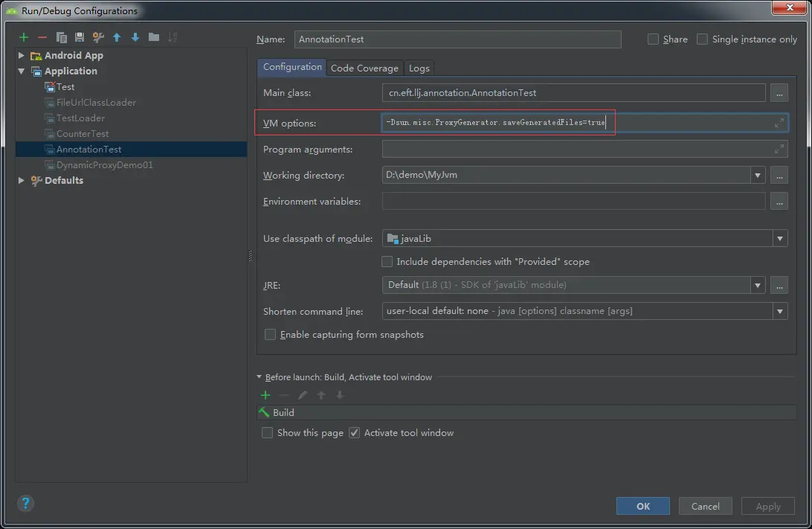
Task: Click the Environment variables field
Action: [574, 202]
